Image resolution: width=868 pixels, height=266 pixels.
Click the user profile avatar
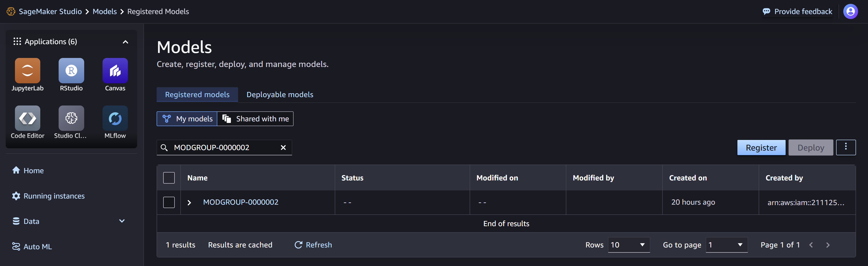[851, 11]
